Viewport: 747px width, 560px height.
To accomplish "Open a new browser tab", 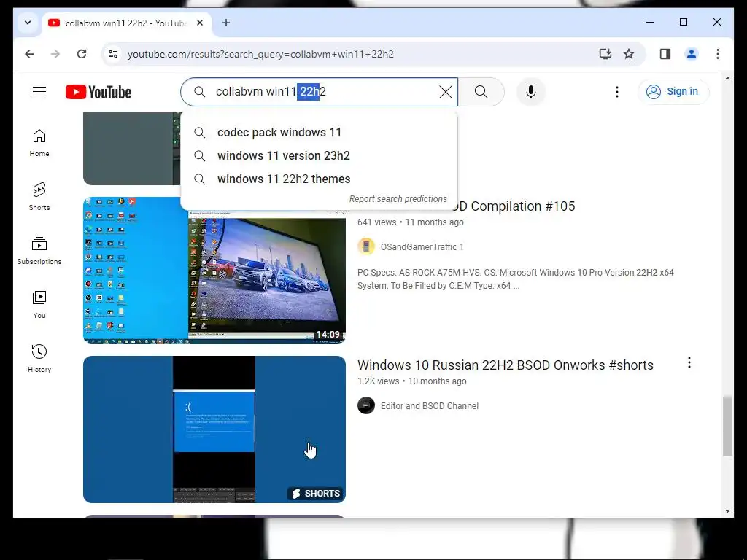I will (x=226, y=23).
